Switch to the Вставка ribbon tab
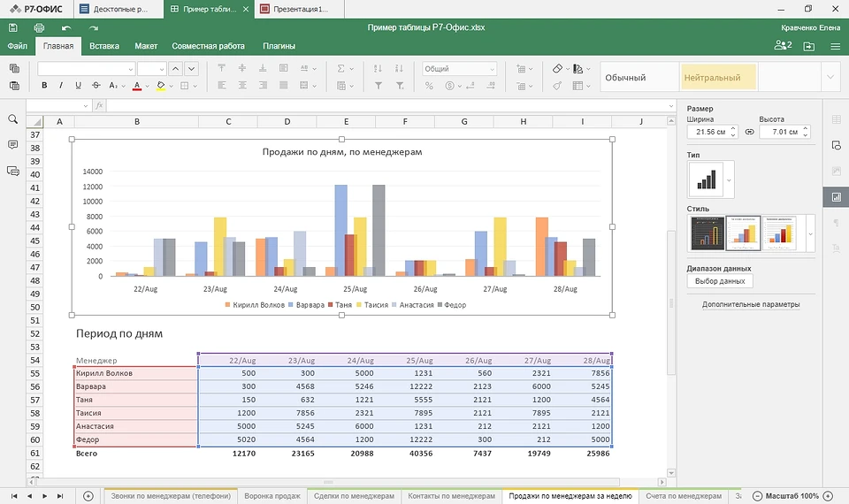 click(104, 46)
